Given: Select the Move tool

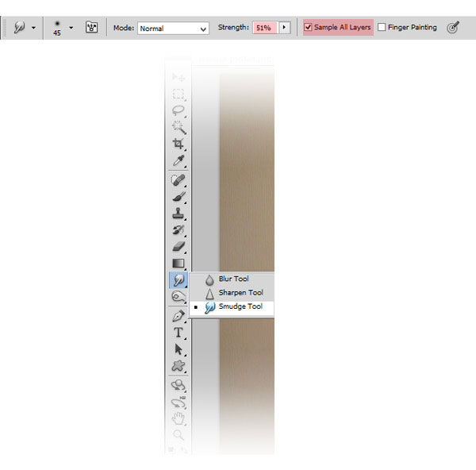Looking at the screenshot, I should 178,77.
